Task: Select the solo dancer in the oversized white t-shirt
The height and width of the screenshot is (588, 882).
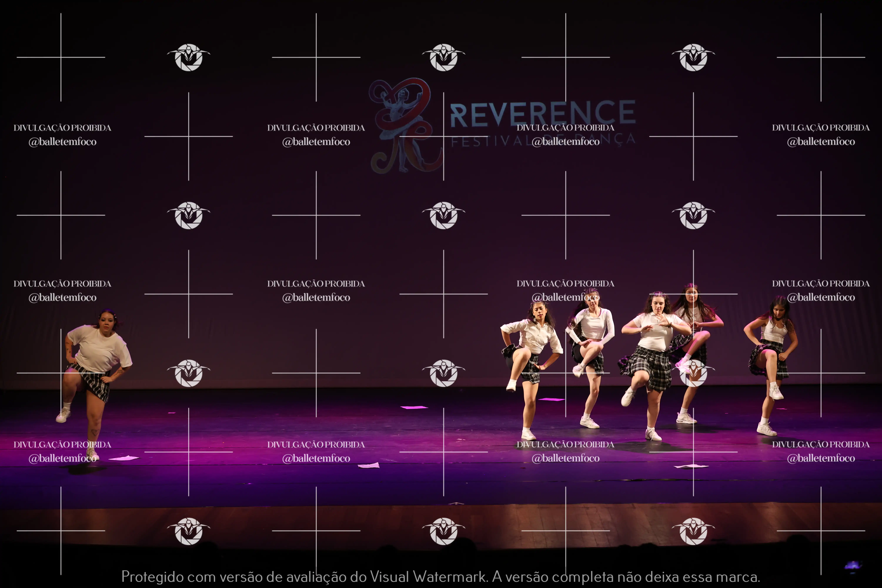Action: click(98, 349)
